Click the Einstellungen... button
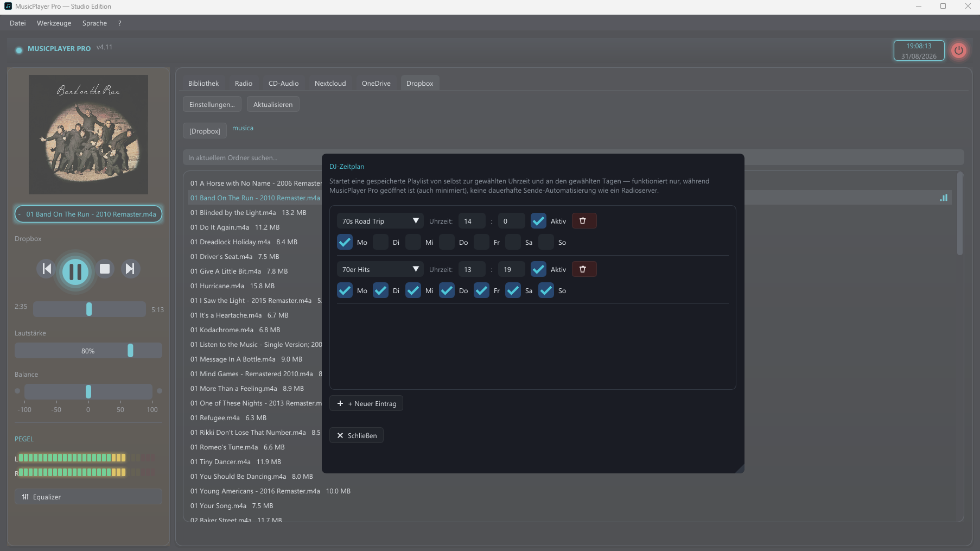The image size is (980, 551). (212, 104)
